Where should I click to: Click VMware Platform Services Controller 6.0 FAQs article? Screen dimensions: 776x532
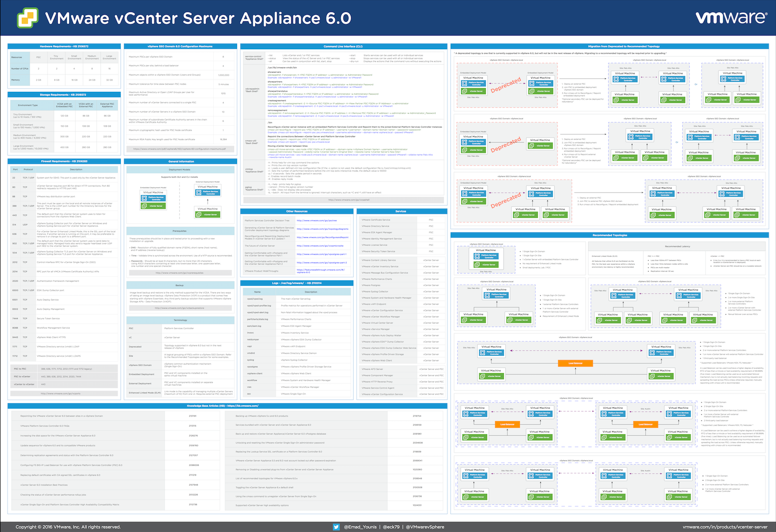pyautogui.click(x=45, y=426)
